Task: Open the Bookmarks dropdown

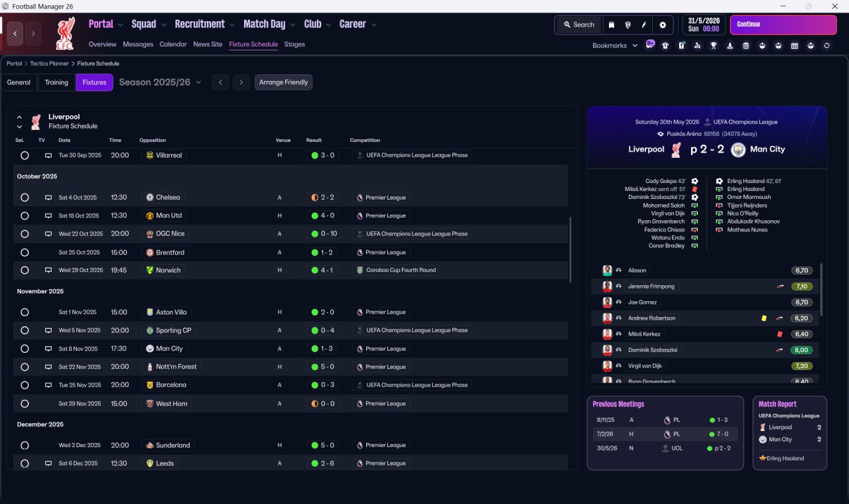Action: (x=615, y=46)
